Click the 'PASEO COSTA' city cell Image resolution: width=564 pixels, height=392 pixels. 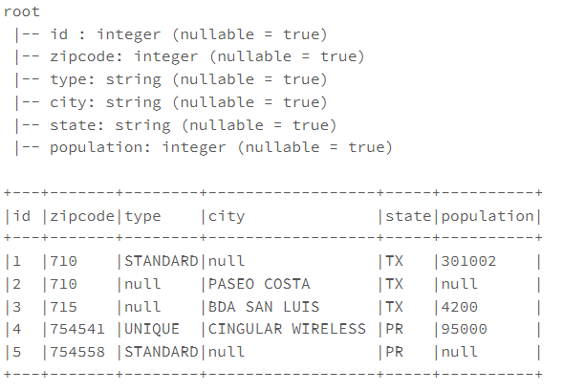pyautogui.click(x=259, y=284)
